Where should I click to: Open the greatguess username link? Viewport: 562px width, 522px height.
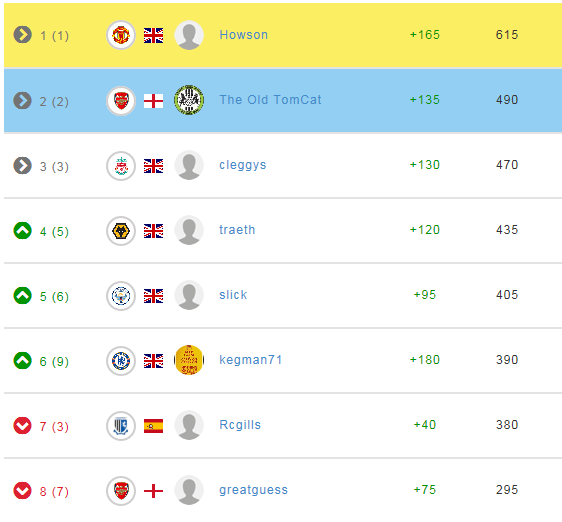(253, 490)
